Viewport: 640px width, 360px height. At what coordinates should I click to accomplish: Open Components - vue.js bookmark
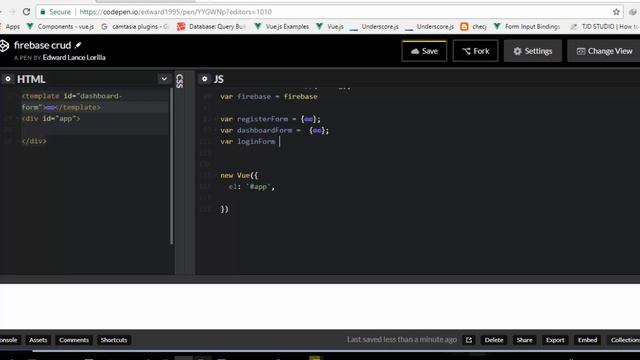pos(60,27)
